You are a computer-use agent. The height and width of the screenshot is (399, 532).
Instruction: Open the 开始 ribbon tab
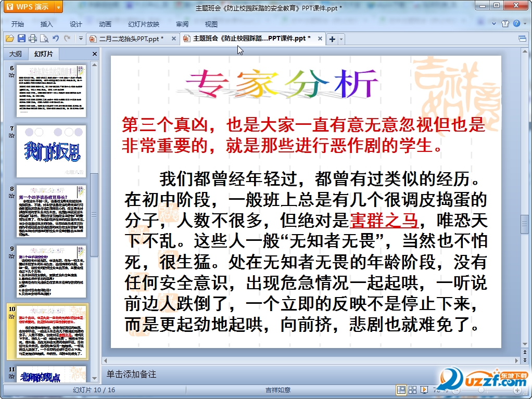pos(17,24)
